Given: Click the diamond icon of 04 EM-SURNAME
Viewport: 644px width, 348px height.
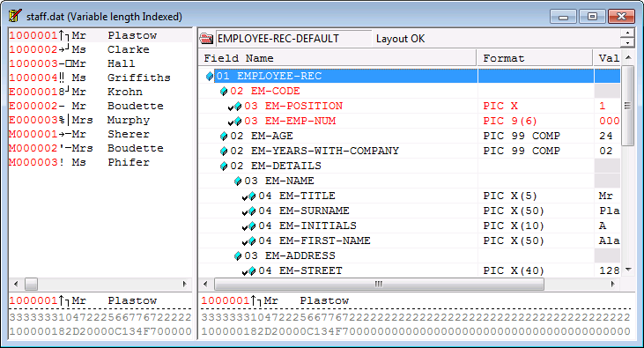Looking at the screenshot, I should coord(252,211).
